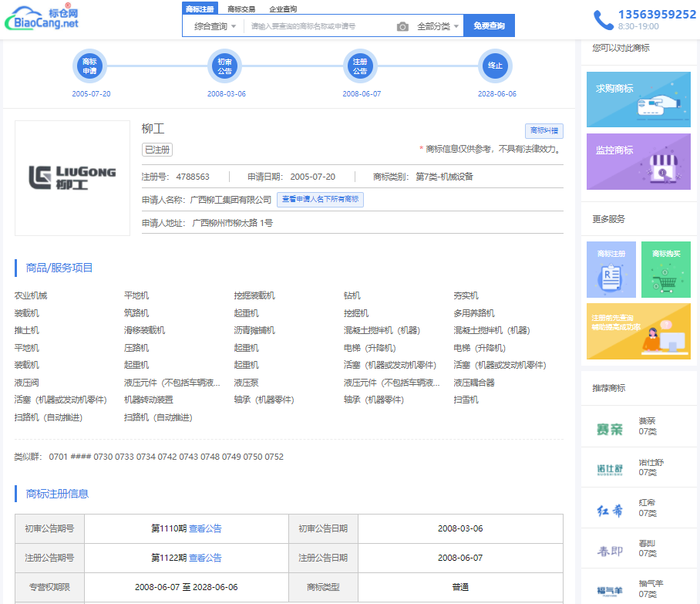Open recommended trademark 春即
Screen dimensions: 700x604
click(639, 548)
